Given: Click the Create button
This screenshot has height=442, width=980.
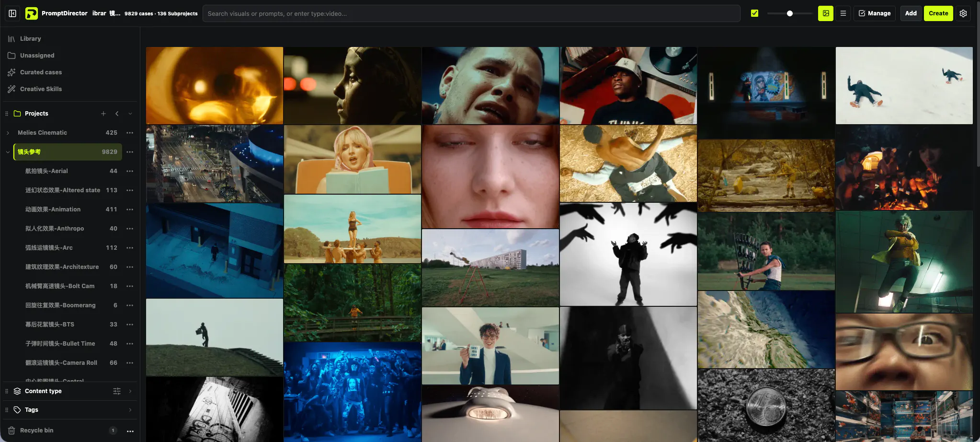Looking at the screenshot, I should 938,13.
